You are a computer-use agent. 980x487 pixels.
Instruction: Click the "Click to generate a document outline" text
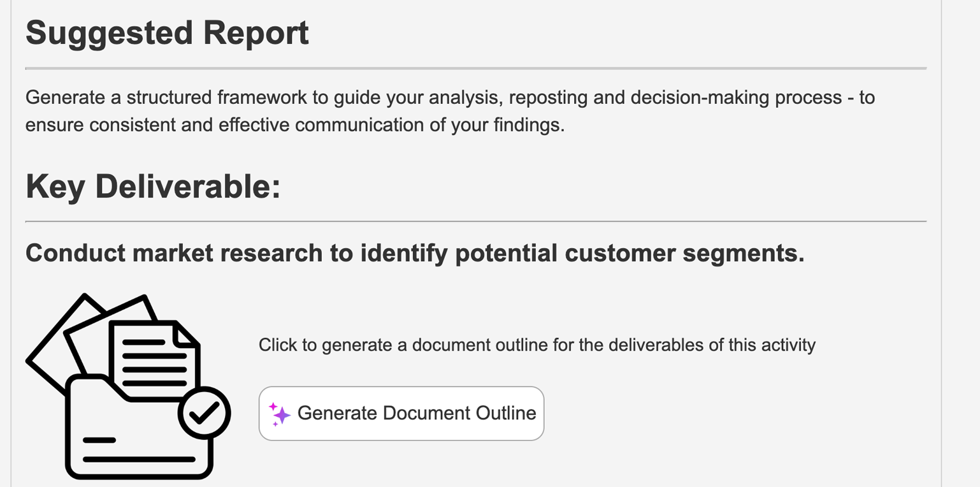click(537, 345)
